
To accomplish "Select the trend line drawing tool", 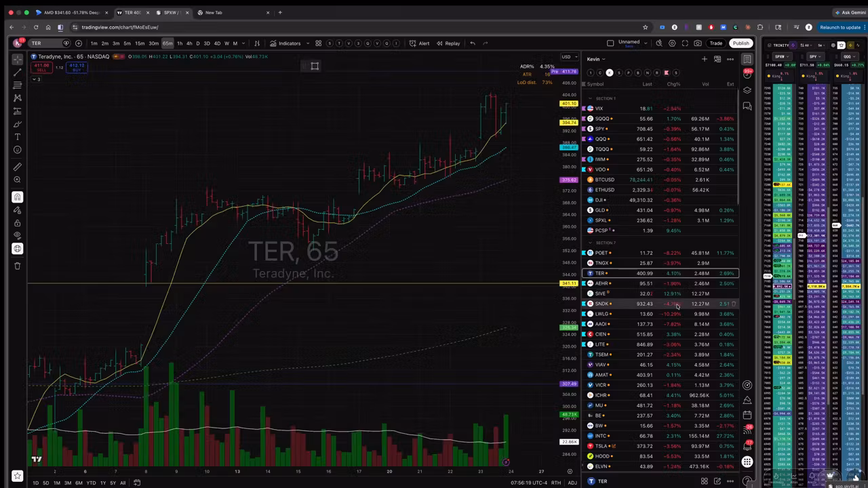I will point(18,72).
